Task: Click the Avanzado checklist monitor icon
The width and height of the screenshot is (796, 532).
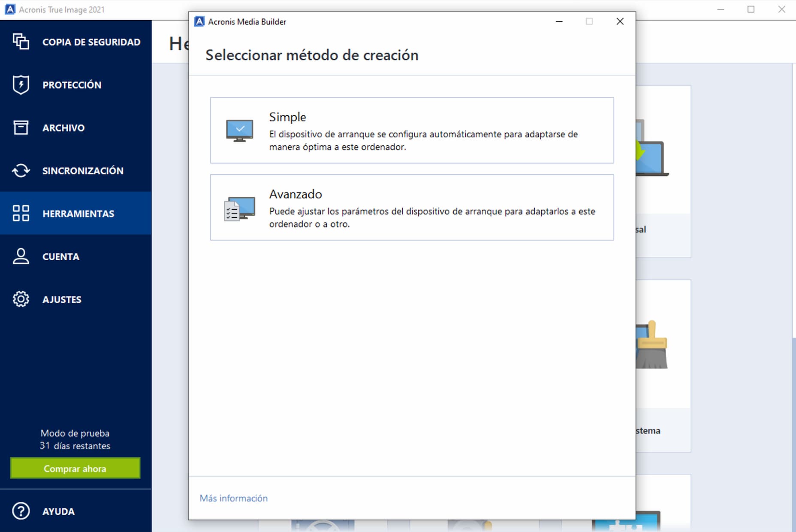Action: point(239,208)
